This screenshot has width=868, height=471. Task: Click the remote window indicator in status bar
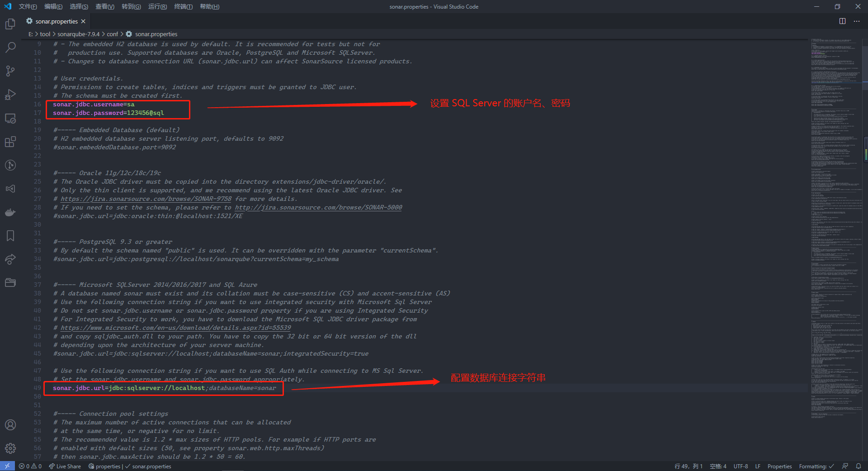(7, 466)
